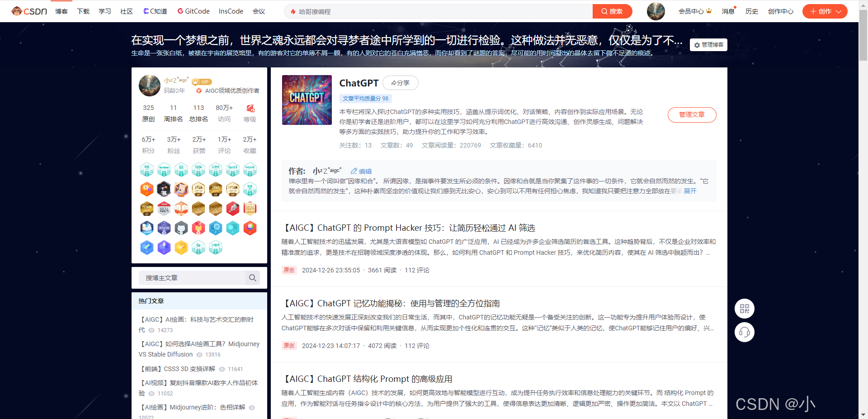Open the ChatGPT column cover image

point(307,100)
